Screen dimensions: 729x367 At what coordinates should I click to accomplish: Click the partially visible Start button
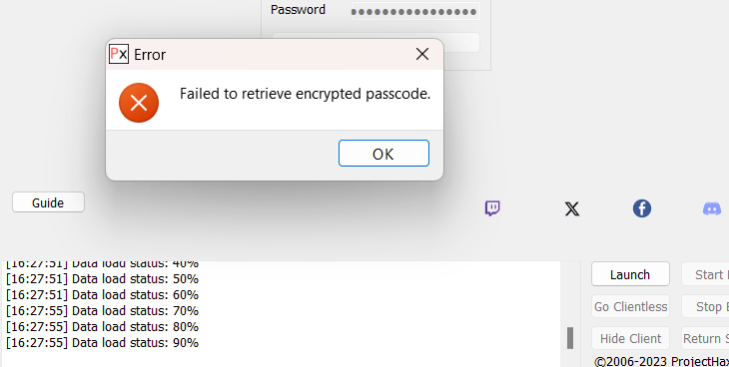(705, 274)
